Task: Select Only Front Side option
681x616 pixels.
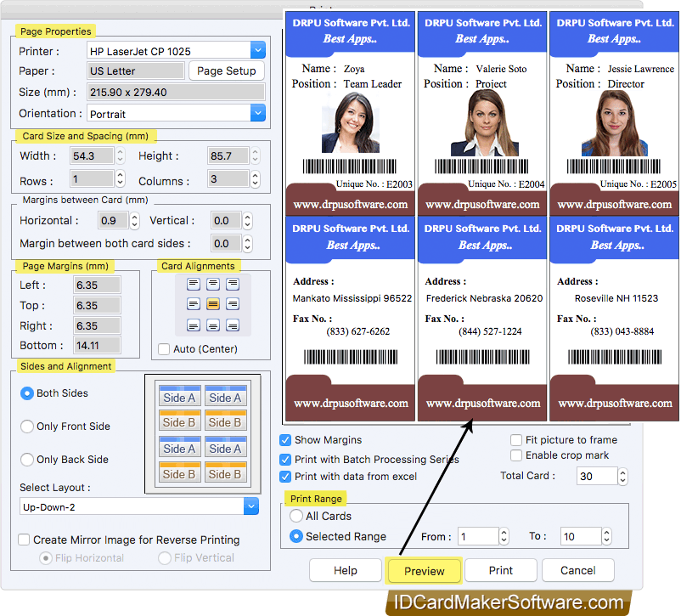Action: click(x=27, y=427)
